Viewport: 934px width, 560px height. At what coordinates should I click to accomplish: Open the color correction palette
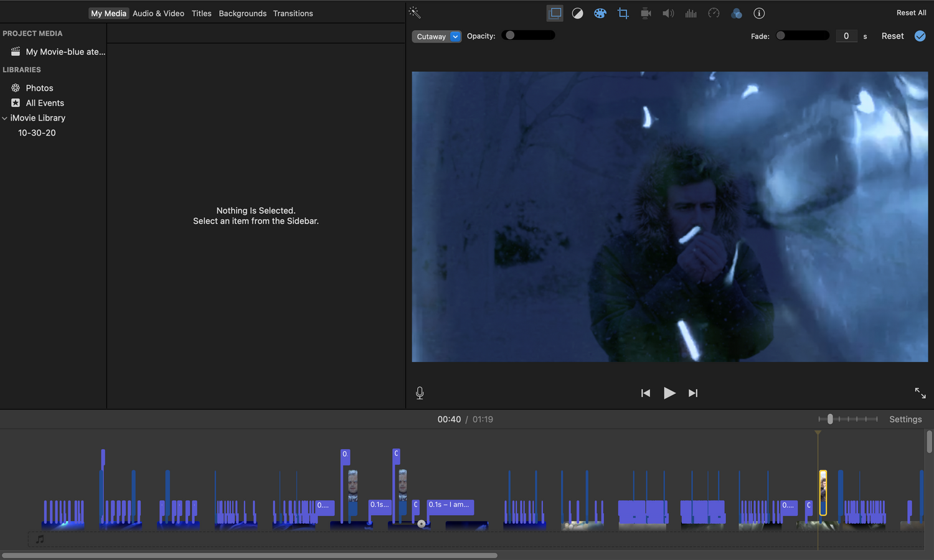coord(600,13)
